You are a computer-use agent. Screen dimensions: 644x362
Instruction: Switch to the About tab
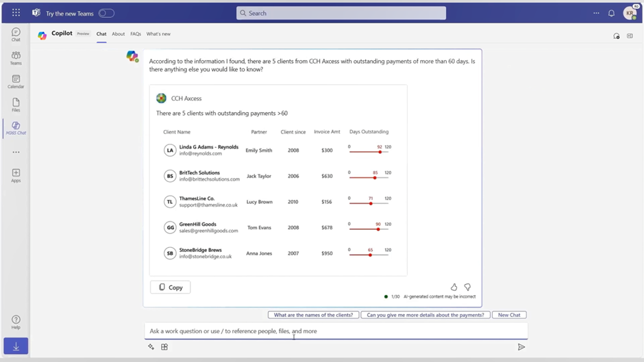pos(119,34)
